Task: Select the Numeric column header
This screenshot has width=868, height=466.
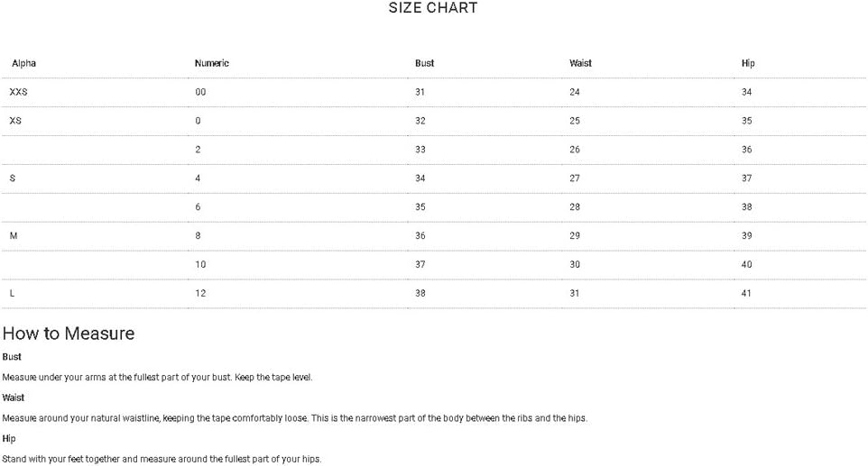Action: (x=211, y=64)
